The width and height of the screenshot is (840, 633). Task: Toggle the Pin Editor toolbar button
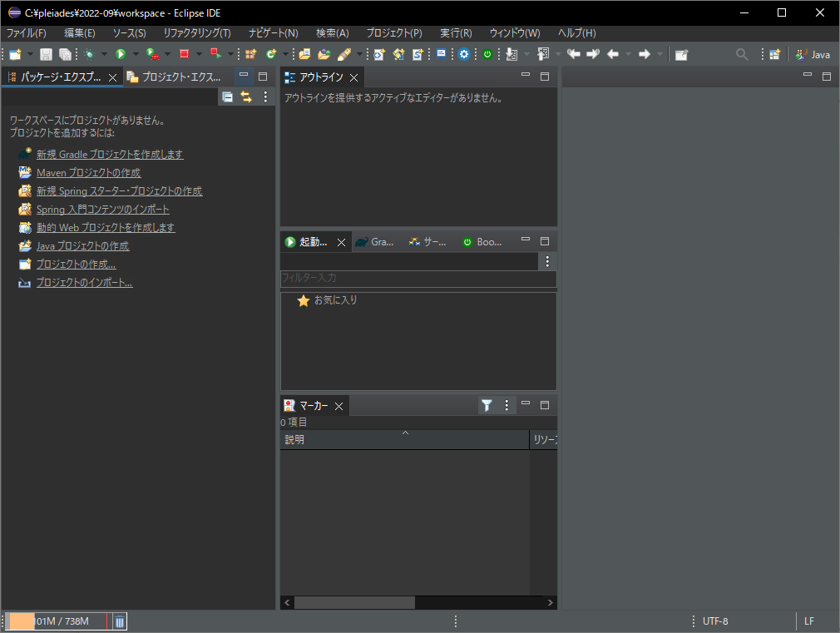tap(681, 54)
